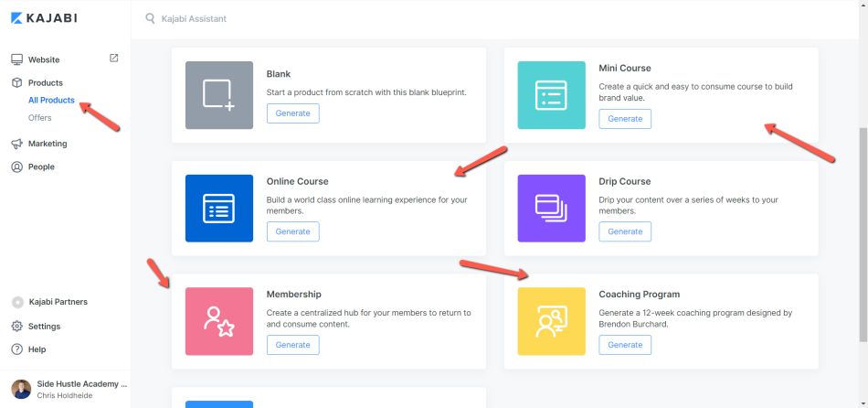
Task: Click the Kajabi logo
Action: pos(44,18)
